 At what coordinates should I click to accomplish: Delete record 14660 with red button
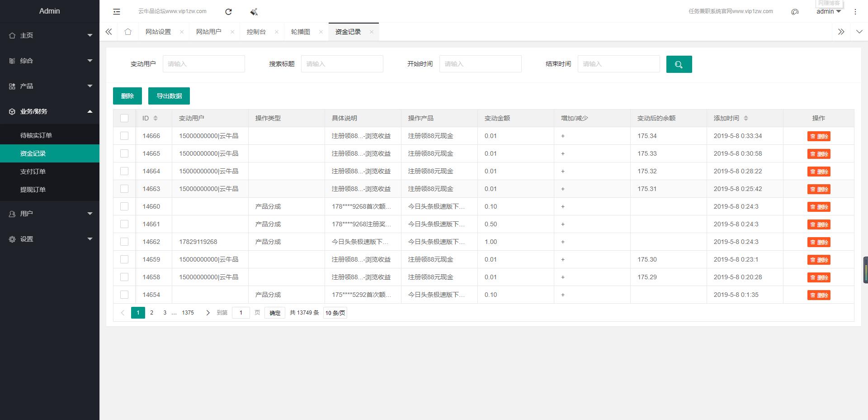click(819, 207)
